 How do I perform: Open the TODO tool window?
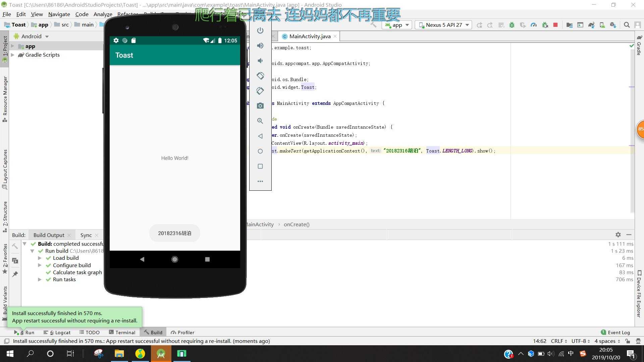89,333
